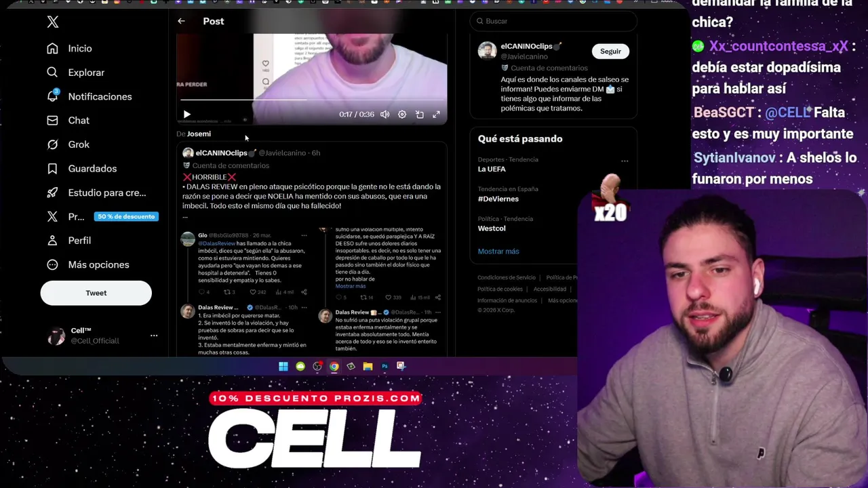Click 10% descuento prozis.com banner
This screenshot has width=868, height=488.
tap(316, 399)
